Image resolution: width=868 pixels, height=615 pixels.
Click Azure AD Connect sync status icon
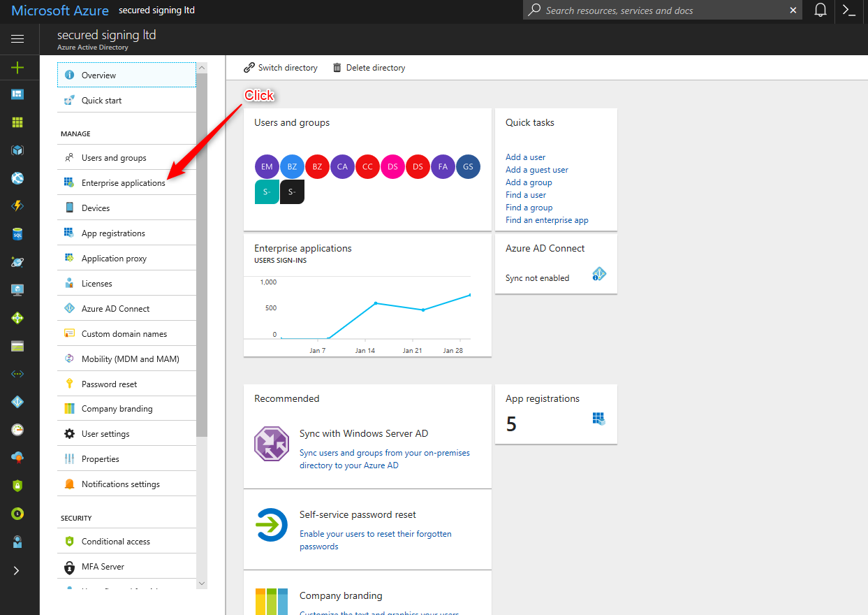tap(598, 274)
